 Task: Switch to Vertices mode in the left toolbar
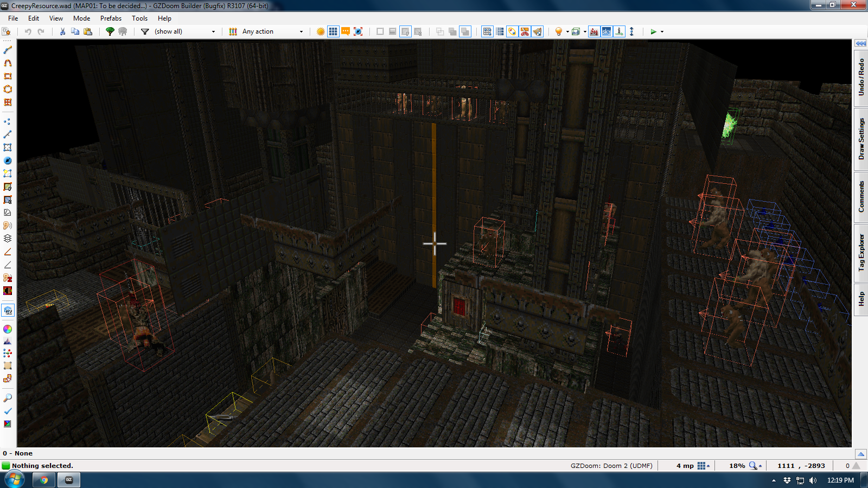click(x=8, y=121)
